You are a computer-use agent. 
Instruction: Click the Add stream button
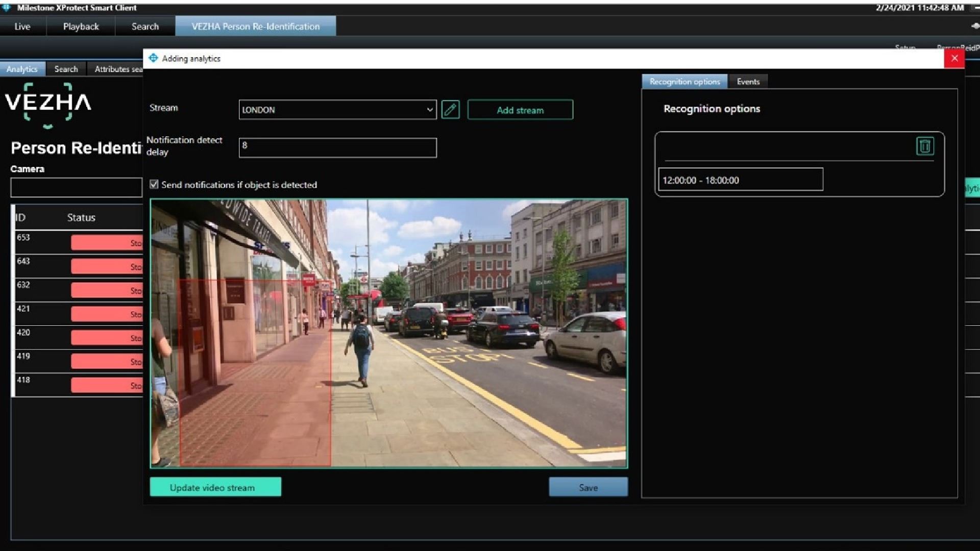[x=520, y=110]
